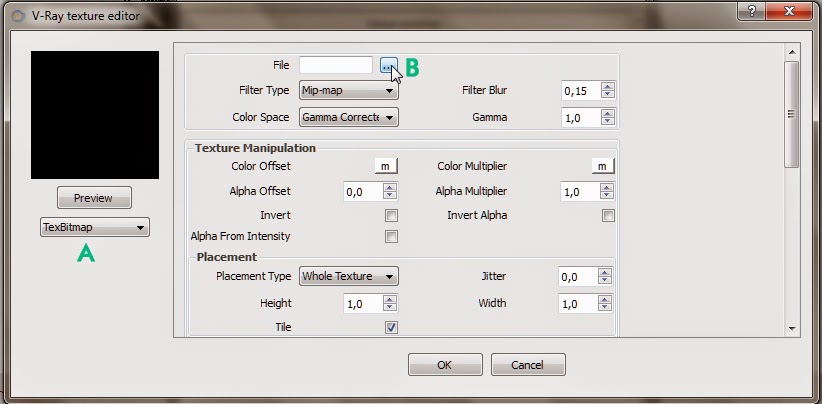822x404 pixels.
Task: Click the Gamma value field
Action: tap(581, 118)
